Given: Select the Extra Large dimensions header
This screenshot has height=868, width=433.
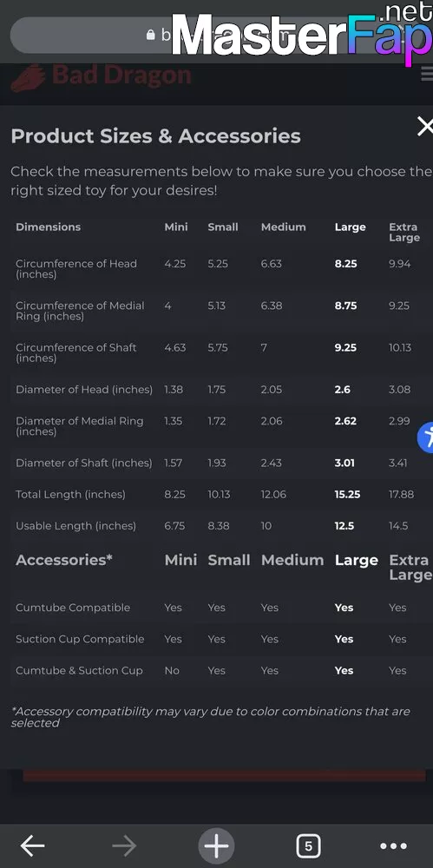Looking at the screenshot, I should [x=404, y=232].
